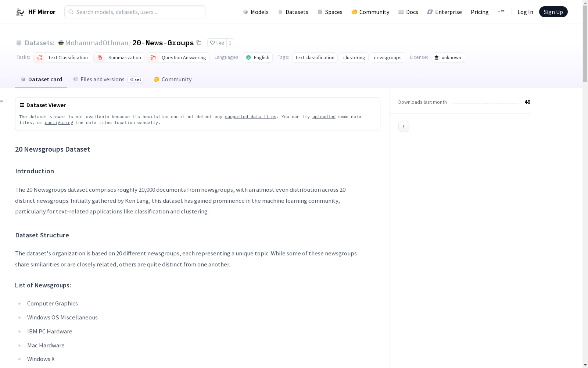This screenshot has height=368, width=588.
Task: Click the scrollbar up arrow
Action: (585, 3)
